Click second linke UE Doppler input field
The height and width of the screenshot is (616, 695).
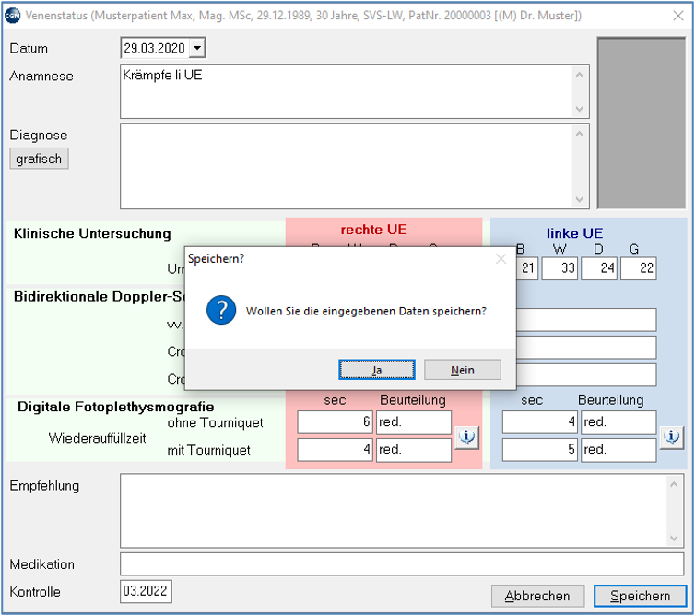pos(586,348)
